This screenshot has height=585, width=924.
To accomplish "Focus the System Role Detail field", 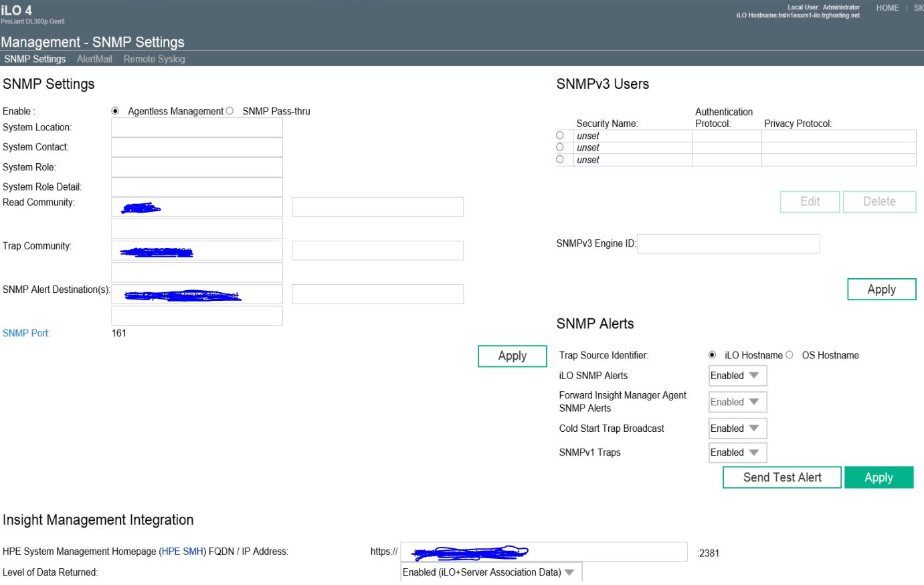I will point(197,187).
